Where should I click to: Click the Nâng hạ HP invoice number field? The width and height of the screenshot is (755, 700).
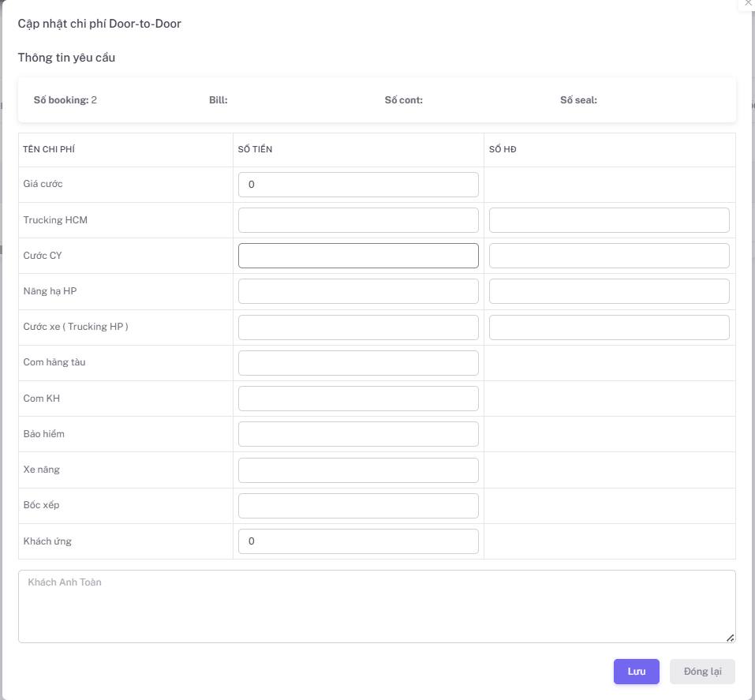(609, 291)
